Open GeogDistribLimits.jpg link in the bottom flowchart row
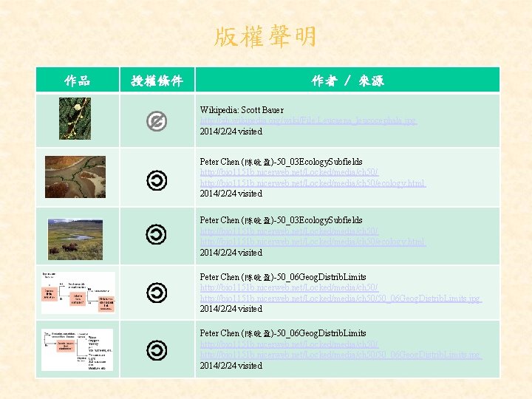Screen dimensions: 532x399 (341, 355)
